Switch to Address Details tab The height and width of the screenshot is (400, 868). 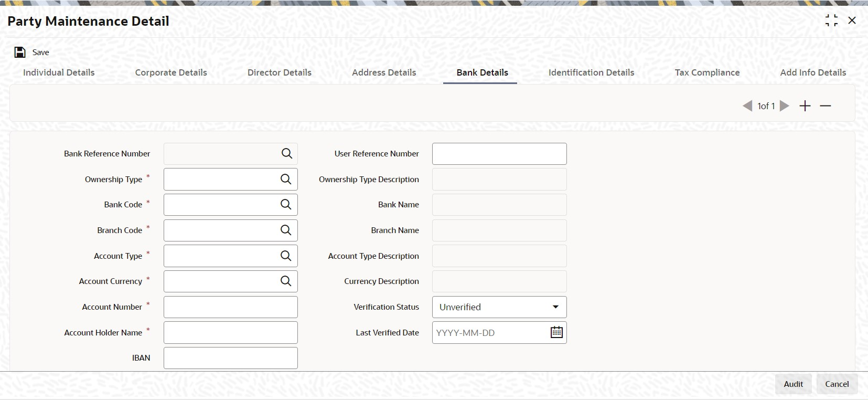(x=384, y=72)
